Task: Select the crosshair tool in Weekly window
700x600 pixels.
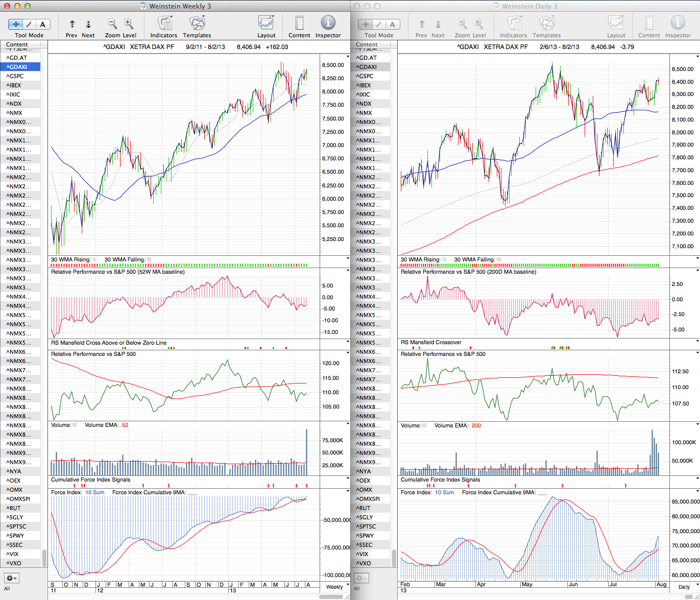Action: [16, 24]
